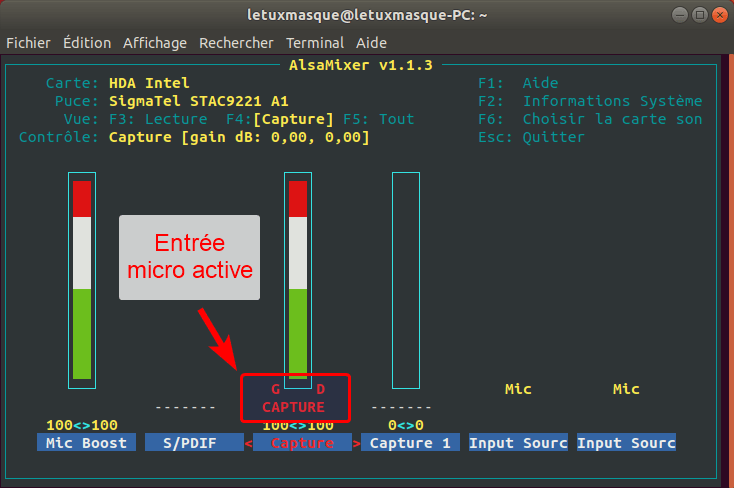Select the S/PDIF control label
Screen dimensions: 734x488
194,443
